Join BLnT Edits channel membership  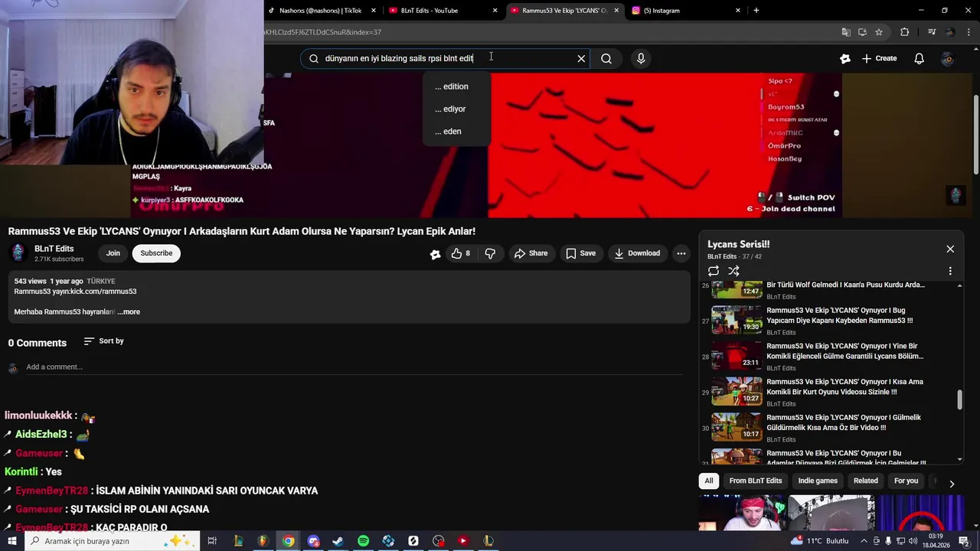(113, 253)
